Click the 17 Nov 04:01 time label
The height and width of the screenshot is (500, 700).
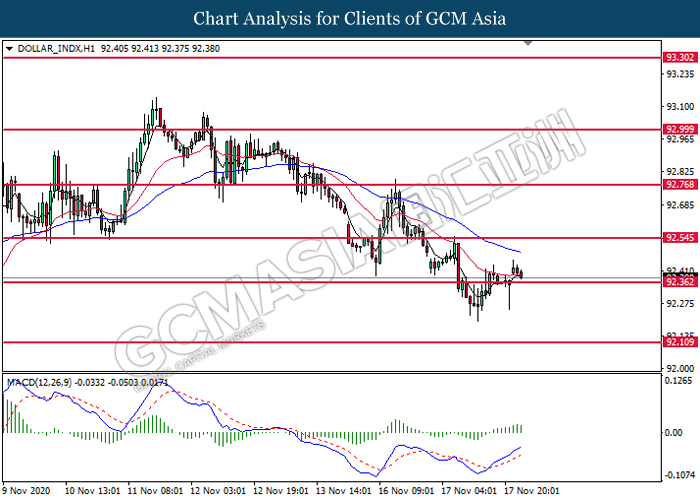coord(469,491)
